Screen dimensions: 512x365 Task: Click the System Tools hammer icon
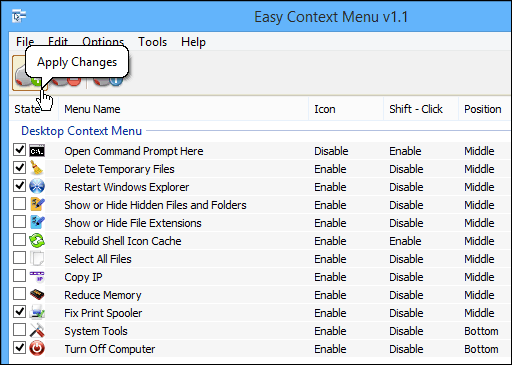[x=37, y=330]
